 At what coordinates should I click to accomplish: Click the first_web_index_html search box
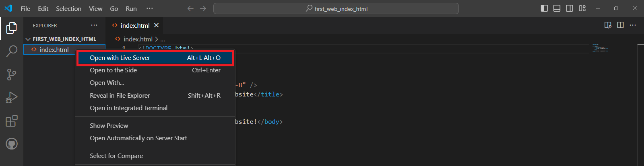pos(336,8)
